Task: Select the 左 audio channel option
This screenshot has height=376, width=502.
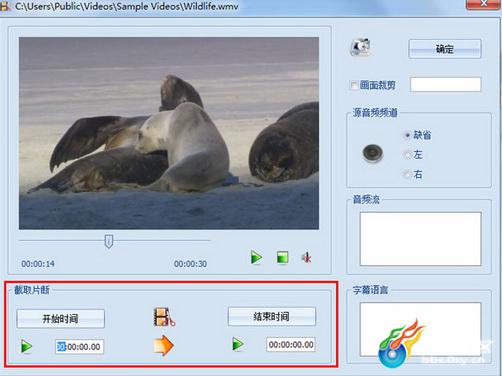Action: (407, 155)
